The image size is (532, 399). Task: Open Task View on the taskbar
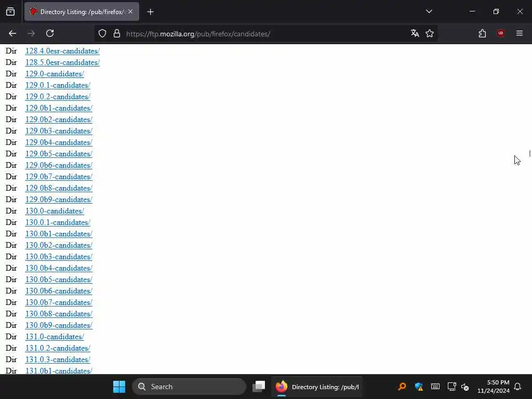259,387
